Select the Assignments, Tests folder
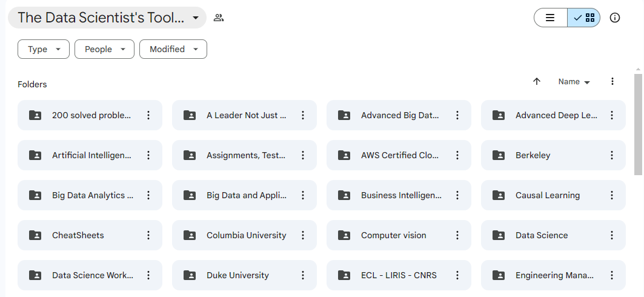 (244, 155)
